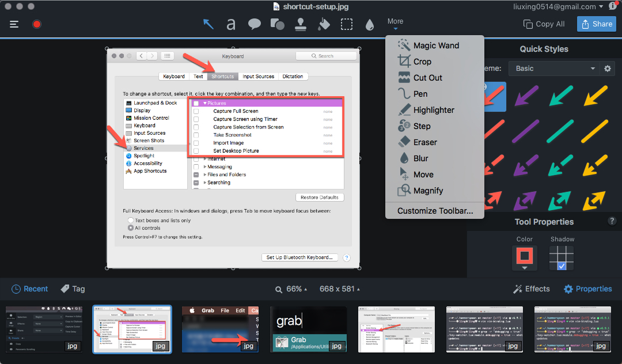This screenshot has width=622, height=364.
Task: Select the Blur droplet tool
Action: [x=370, y=24]
